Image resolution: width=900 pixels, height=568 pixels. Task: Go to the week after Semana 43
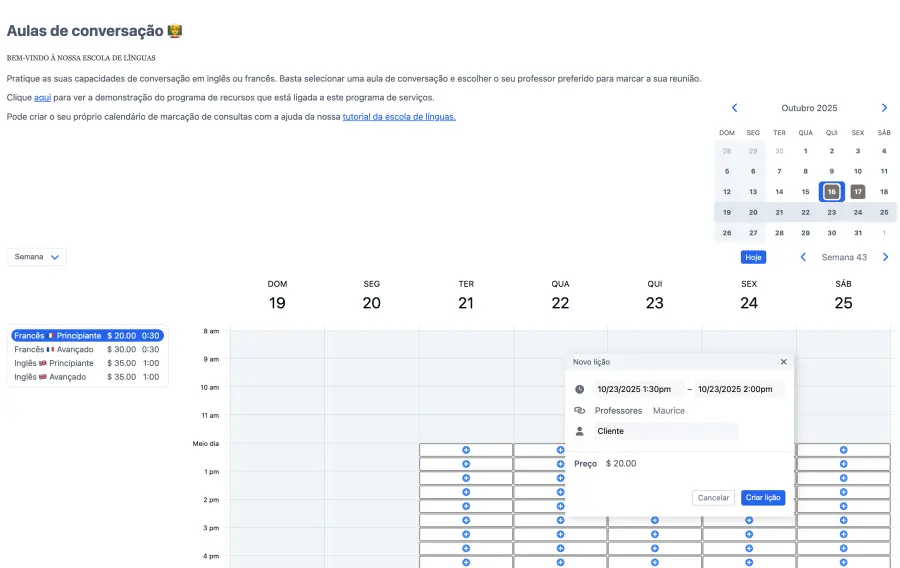coord(885,257)
